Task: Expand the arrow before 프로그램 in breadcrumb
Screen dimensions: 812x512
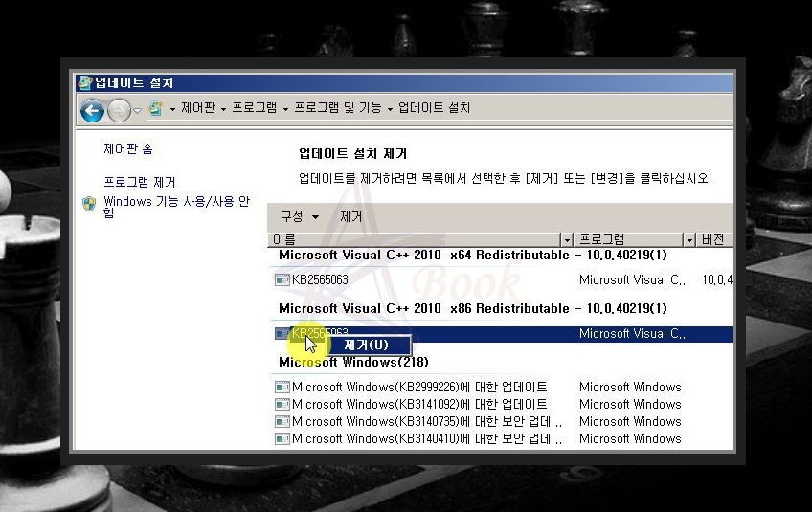Action: (x=223, y=109)
